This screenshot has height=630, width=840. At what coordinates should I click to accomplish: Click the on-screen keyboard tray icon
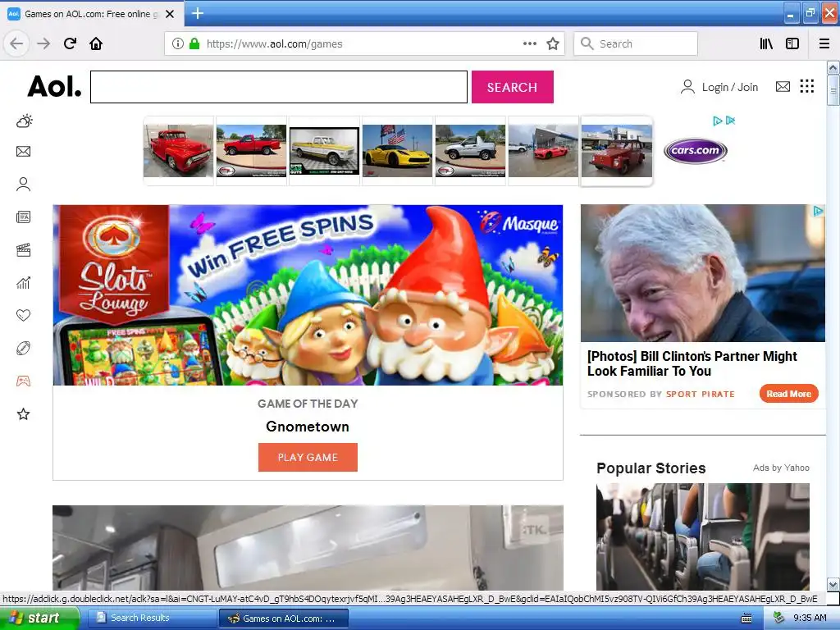[746, 619]
